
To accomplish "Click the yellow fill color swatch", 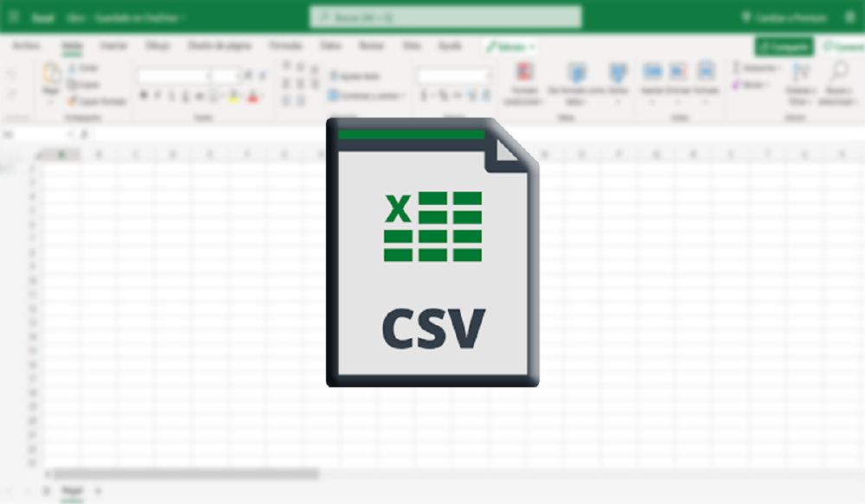I will (x=234, y=97).
